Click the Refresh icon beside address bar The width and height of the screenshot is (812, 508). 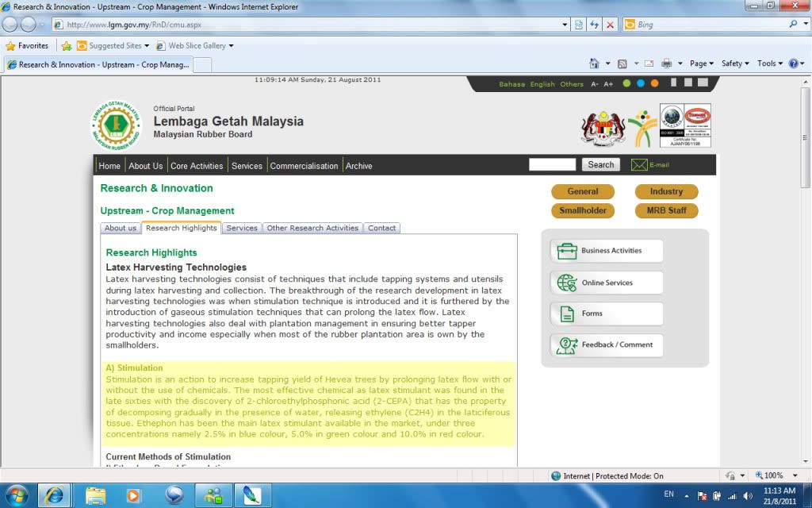click(x=594, y=25)
